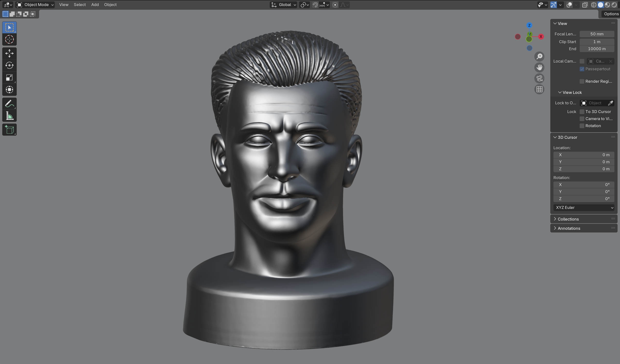Open the Add menu

pyautogui.click(x=95, y=5)
